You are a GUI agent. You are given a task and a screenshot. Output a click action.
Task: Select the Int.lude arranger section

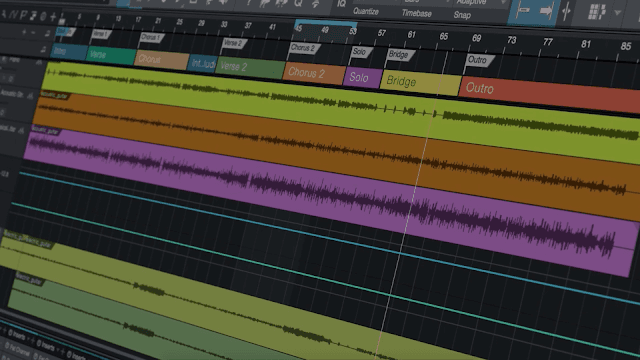coord(202,64)
